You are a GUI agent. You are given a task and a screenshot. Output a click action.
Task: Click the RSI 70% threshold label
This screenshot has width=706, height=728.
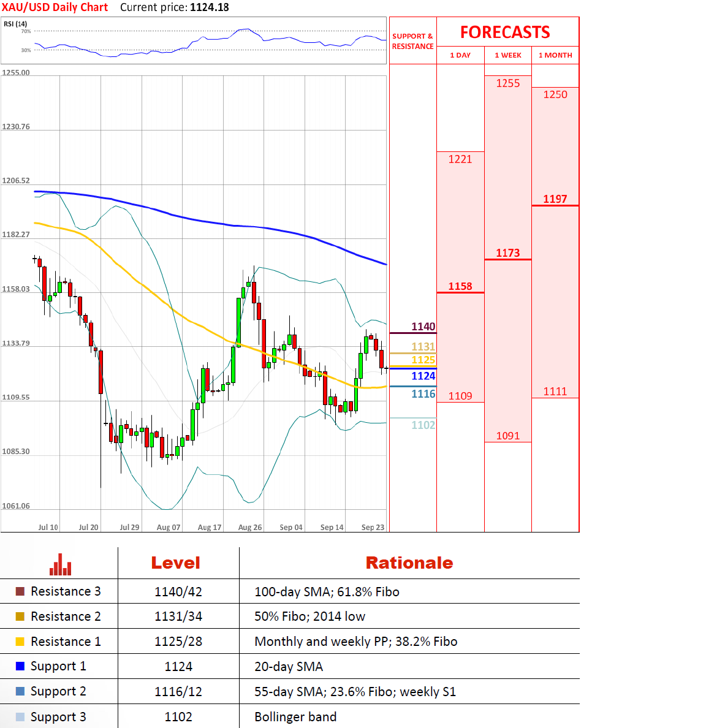click(x=26, y=32)
